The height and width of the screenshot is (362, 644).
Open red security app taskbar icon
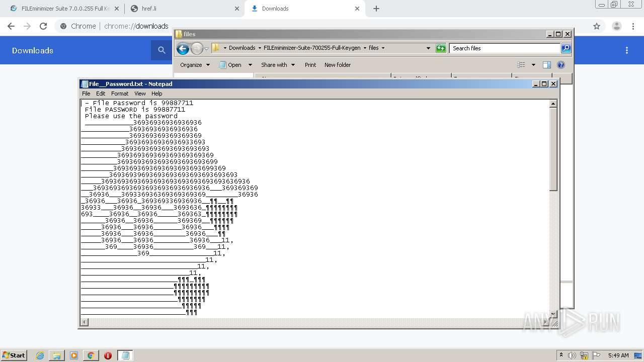pyautogui.click(x=108, y=355)
